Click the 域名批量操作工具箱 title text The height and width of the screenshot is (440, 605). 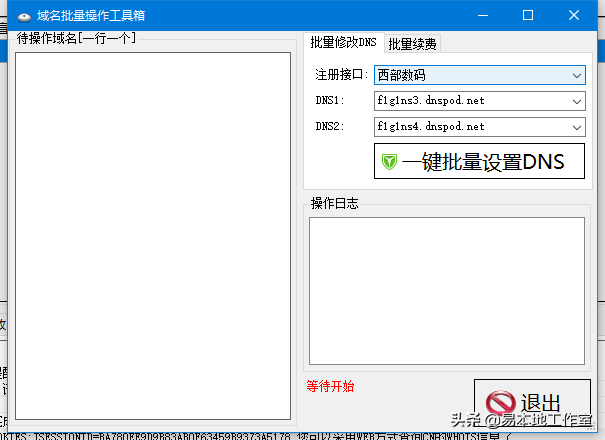(x=91, y=16)
